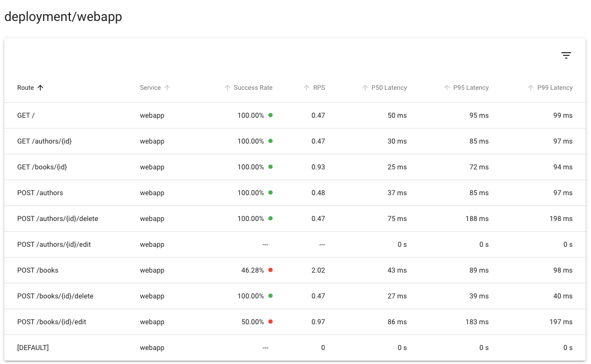Image resolution: width=591 pixels, height=364 pixels.
Task: Click the deployment/webapp page title
Action: pos(63,17)
